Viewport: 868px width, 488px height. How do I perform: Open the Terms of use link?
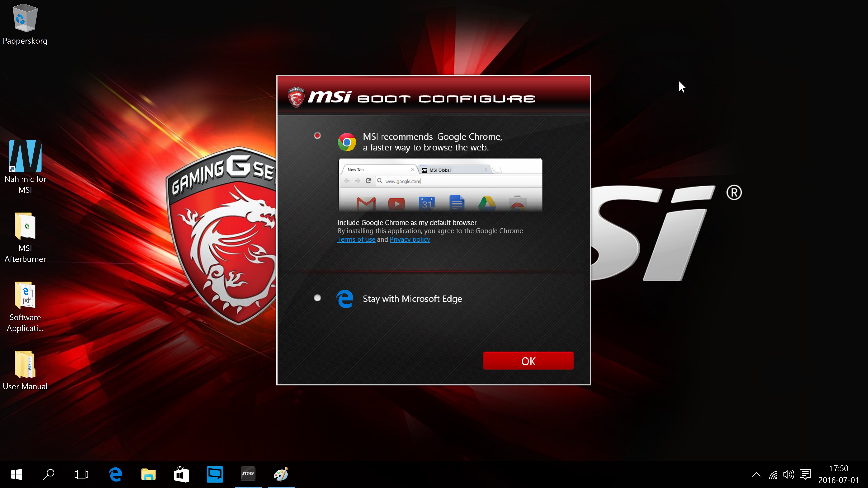[356, 239]
